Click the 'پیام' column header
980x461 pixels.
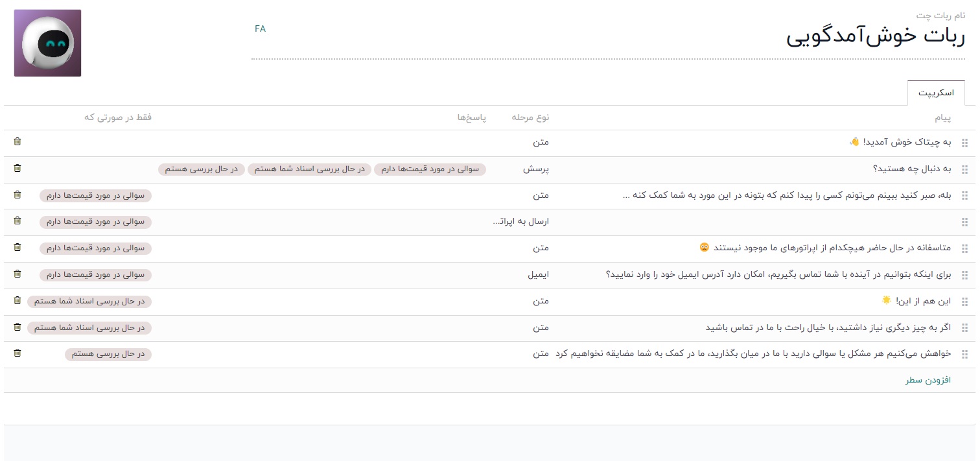coord(942,117)
